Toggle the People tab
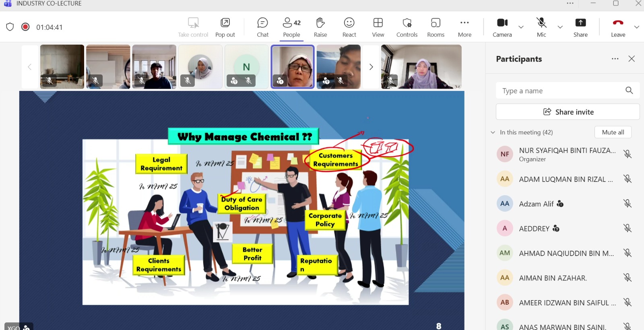Image resolution: width=644 pixels, height=330 pixels. (291, 27)
